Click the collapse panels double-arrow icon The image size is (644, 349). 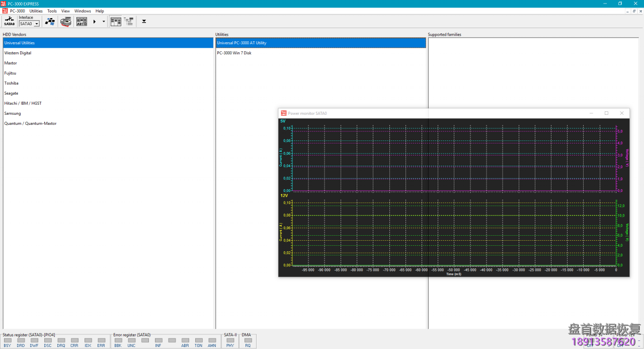pos(143,21)
